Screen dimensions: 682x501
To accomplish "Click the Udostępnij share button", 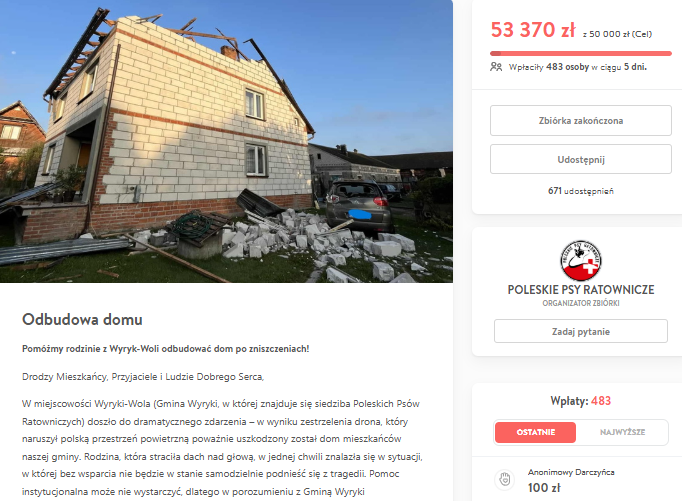I will [x=581, y=159].
